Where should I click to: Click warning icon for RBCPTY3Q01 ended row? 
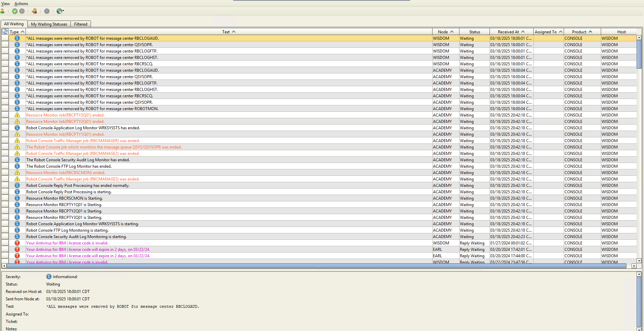[x=17, y=115]
